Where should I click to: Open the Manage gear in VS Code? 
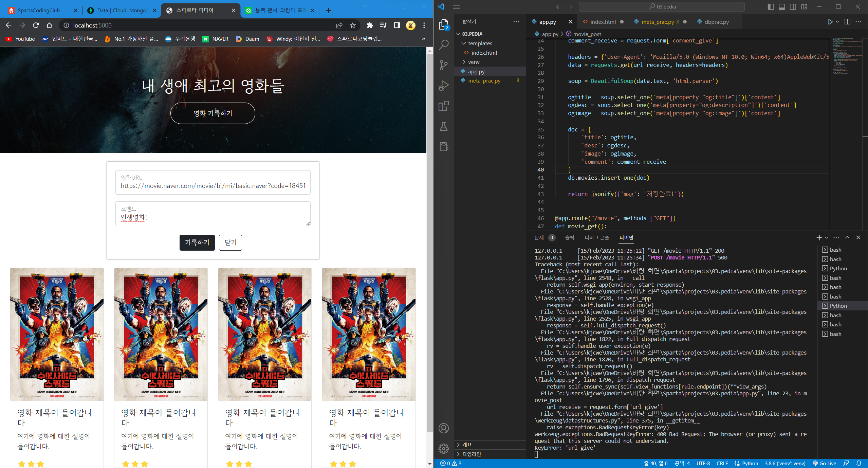coord(444,449)
